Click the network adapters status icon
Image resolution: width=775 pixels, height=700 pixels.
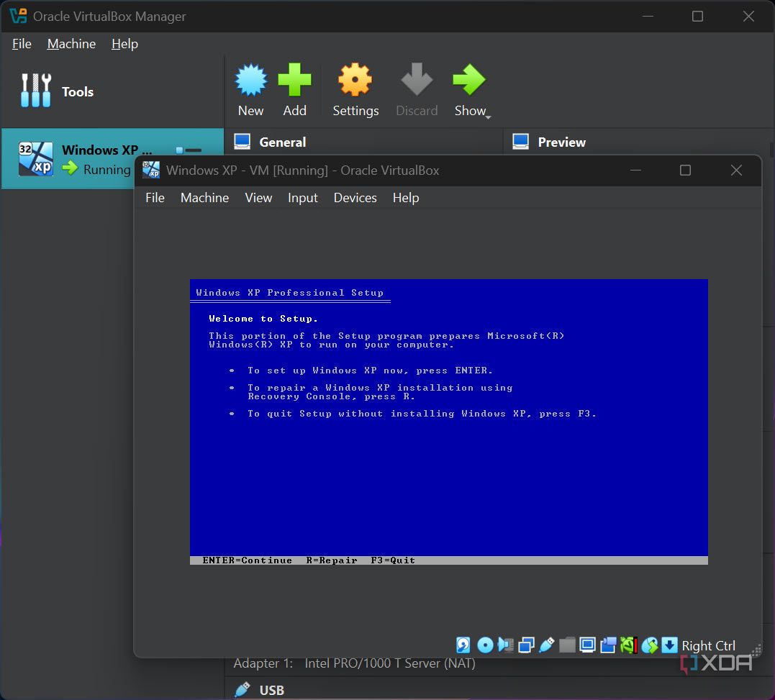526,645
